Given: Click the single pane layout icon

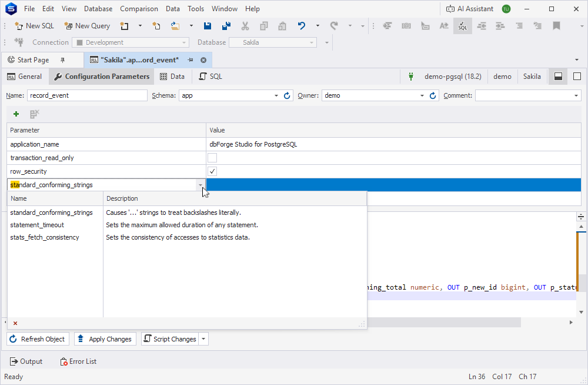Looking at the screenshot, I should click(x=577, y=77).
